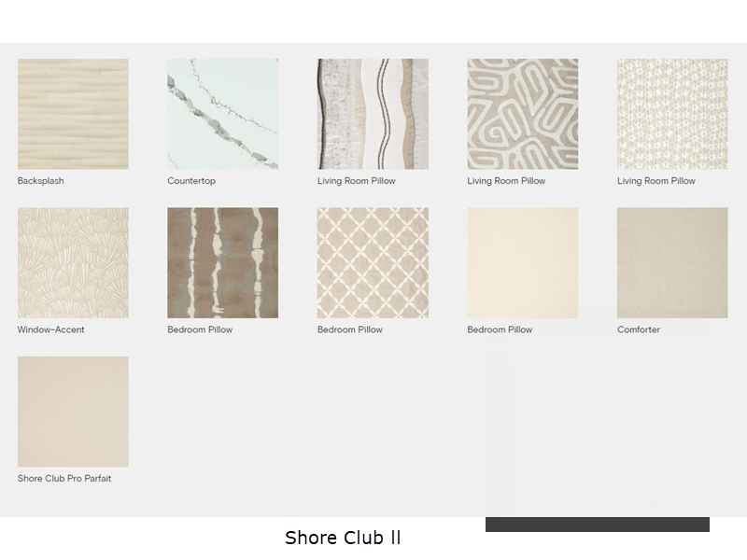Click the Comforter label

(639, 329)
